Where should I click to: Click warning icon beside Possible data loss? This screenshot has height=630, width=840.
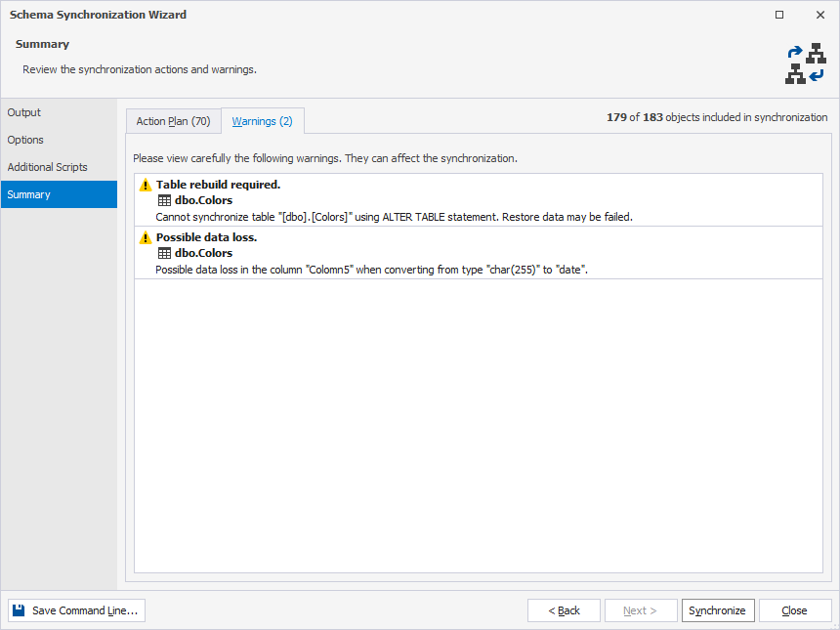[x=146, y=237]
